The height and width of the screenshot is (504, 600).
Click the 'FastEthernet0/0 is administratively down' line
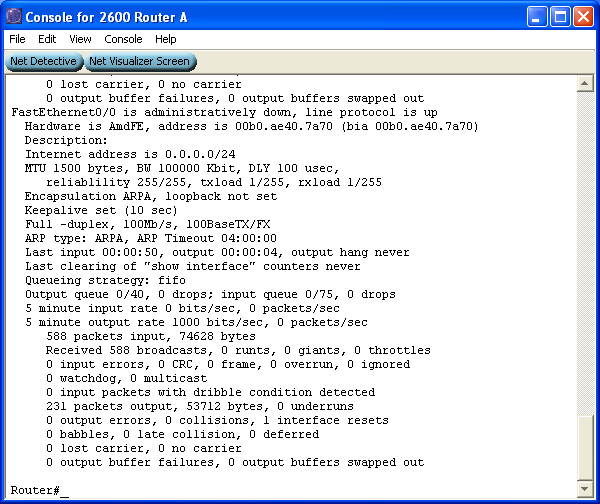pyautogui.click(x=224, y=113)
